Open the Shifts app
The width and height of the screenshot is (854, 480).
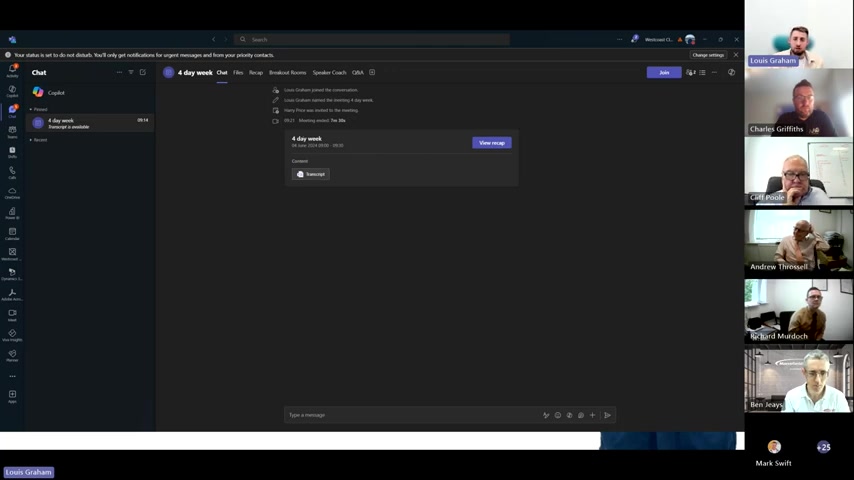pos(12,152)
